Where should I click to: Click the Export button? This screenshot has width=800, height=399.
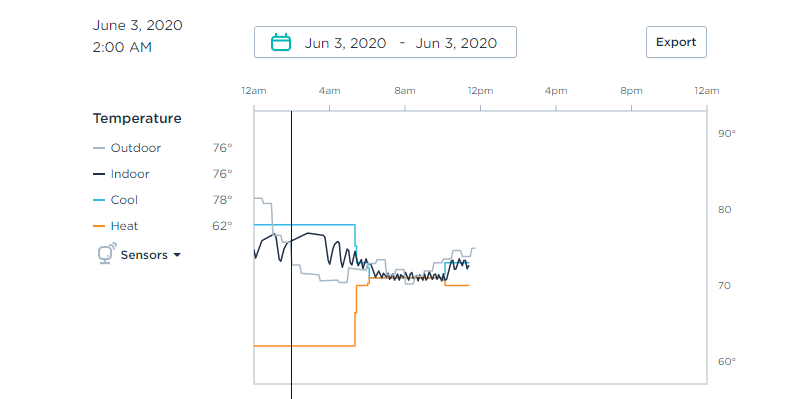click(676, 42)
